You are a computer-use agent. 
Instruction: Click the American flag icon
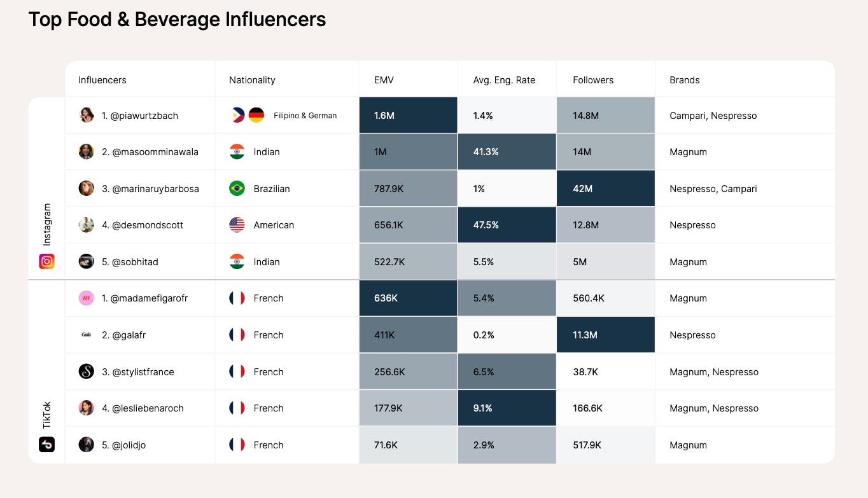pyautogui.click(x=237, y=225)
